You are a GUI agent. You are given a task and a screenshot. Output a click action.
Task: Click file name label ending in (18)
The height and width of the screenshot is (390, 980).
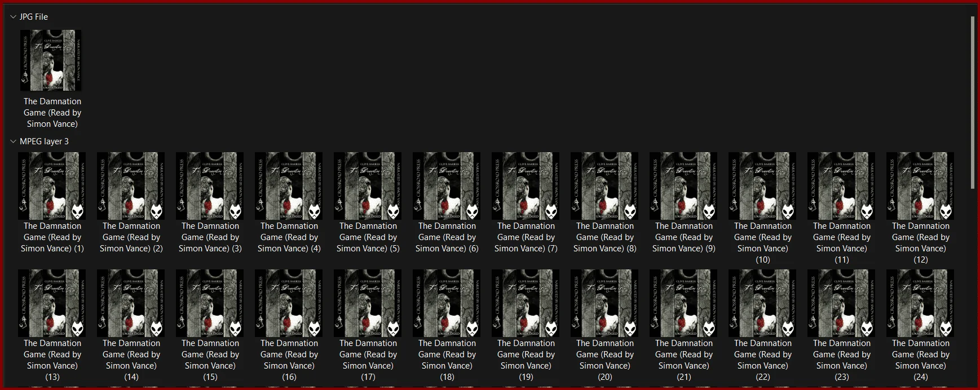point(447,360)
